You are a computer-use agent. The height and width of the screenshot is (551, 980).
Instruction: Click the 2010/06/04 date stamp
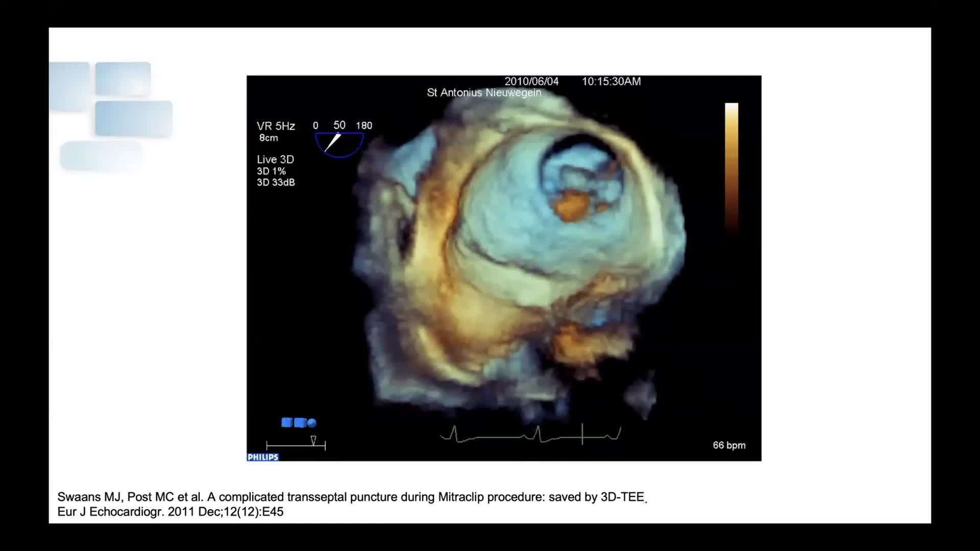[531, 82]
